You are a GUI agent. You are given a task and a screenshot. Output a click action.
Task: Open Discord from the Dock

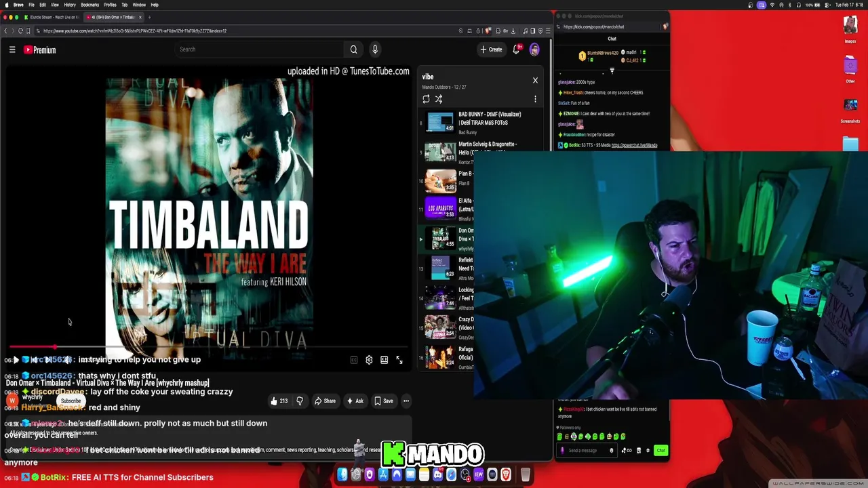pos(437,474)
